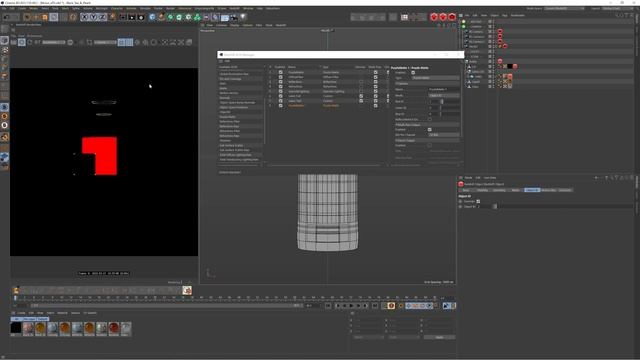
Task: Toggle Reflect/Refract IDs checkbox
Action: tap(429, 119)
